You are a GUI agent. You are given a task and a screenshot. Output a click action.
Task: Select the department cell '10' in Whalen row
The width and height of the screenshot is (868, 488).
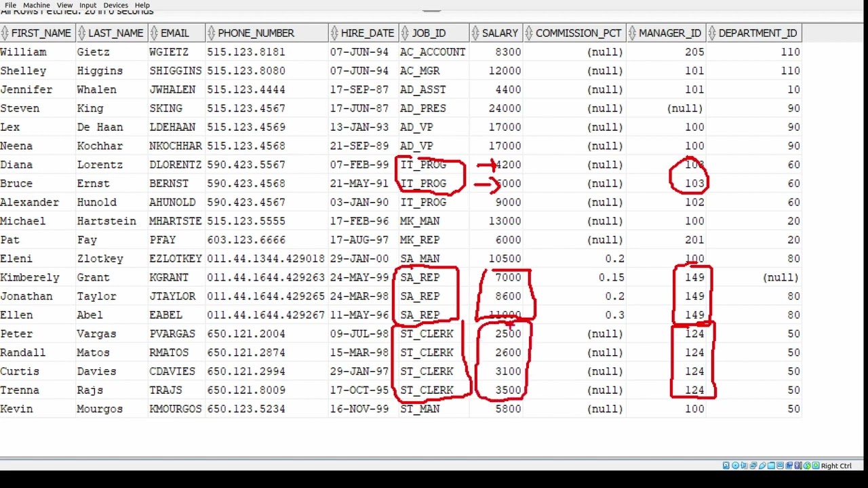(x=793, y=89)
